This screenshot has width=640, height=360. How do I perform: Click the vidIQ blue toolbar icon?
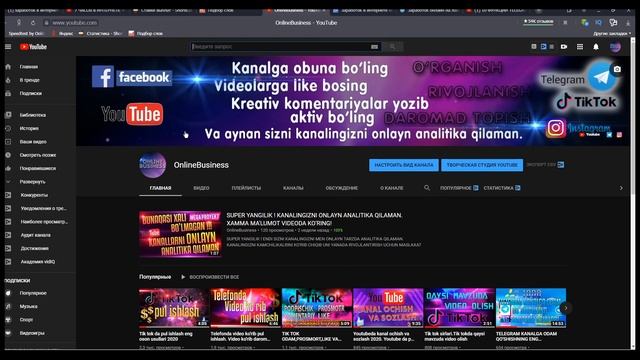543,47
